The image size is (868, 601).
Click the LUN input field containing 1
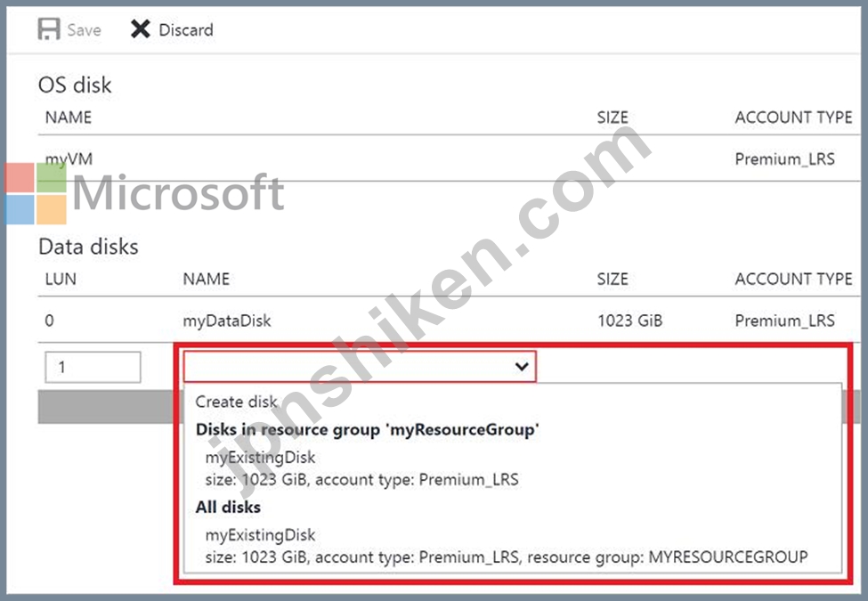pos(93,367)
